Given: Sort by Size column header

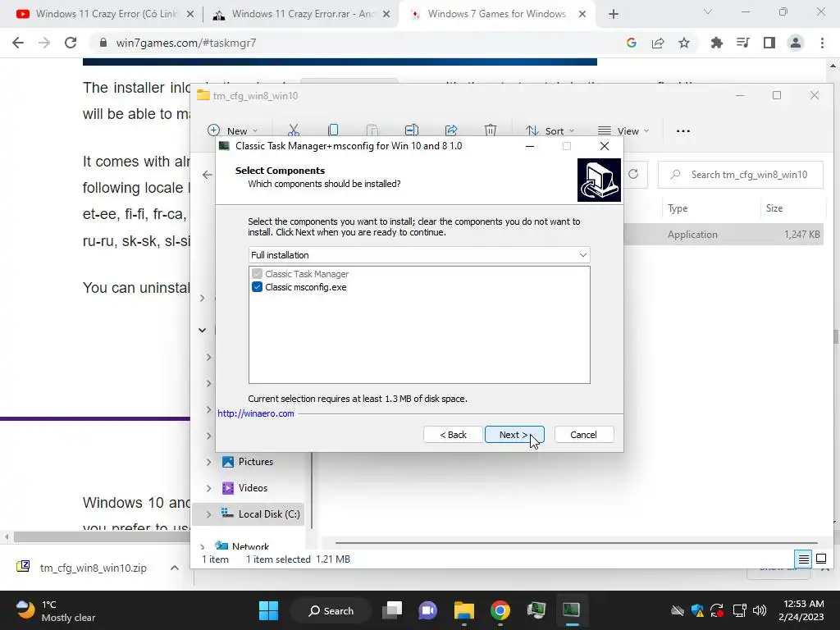Looking at the screenshot, I should (774, 208).
